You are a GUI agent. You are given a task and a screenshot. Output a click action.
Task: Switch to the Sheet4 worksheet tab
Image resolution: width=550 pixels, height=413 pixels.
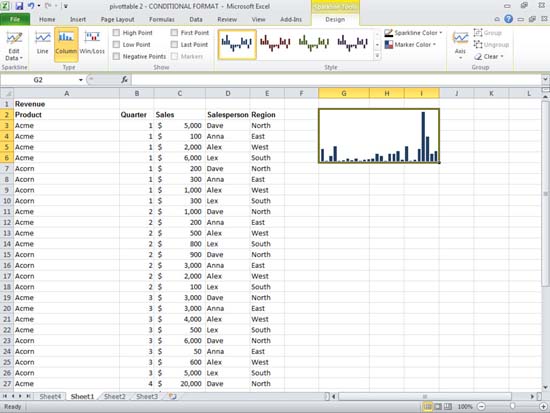[50, 397]
